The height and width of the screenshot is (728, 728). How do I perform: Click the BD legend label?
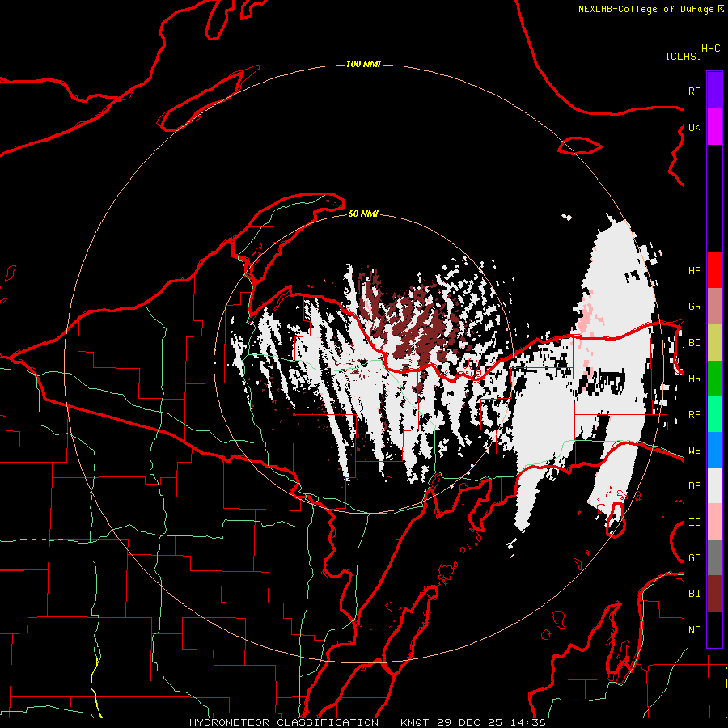pos(694,343)
